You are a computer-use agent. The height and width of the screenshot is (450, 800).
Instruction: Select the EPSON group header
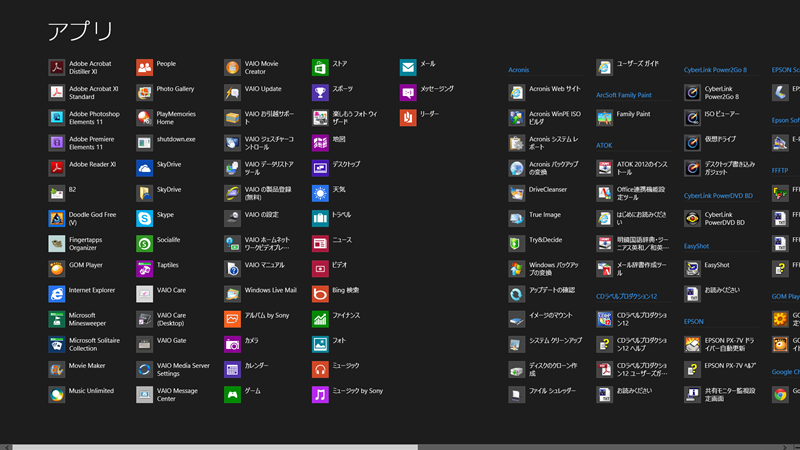pyautogui.click(x=693, y=321)
